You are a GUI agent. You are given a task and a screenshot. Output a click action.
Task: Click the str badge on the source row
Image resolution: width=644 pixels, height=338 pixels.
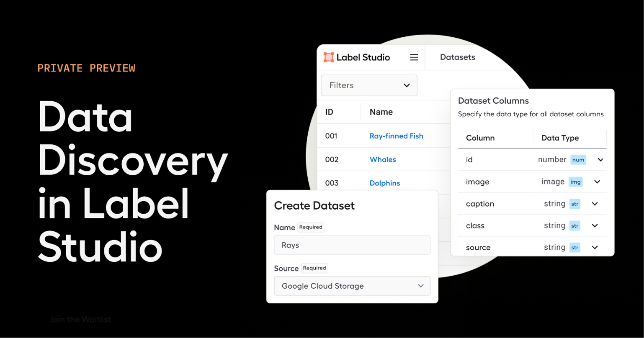(574, 247)
